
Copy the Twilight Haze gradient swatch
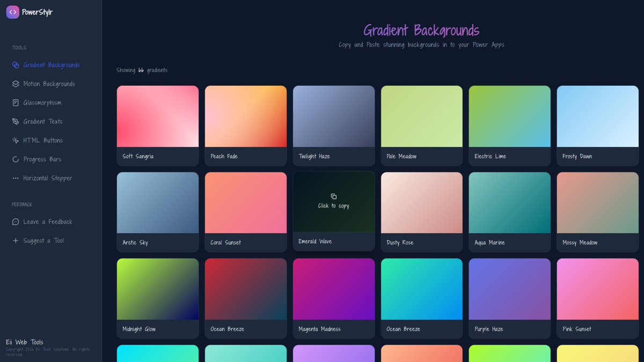[x=334, y=116]
